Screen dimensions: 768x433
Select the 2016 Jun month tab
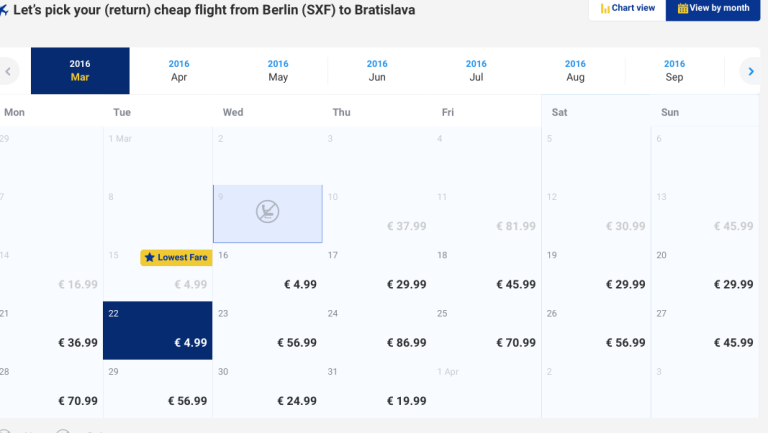pyautogui.click(x=377, y=71)
